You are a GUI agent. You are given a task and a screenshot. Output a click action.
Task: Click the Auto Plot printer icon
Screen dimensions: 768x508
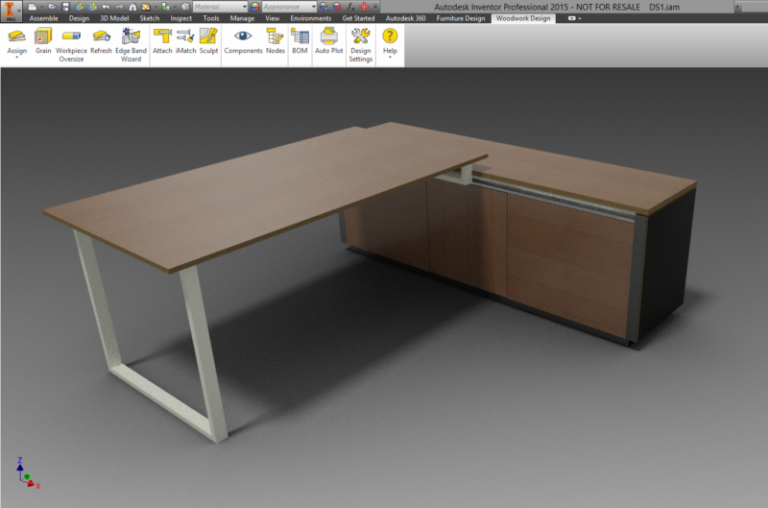328,37
